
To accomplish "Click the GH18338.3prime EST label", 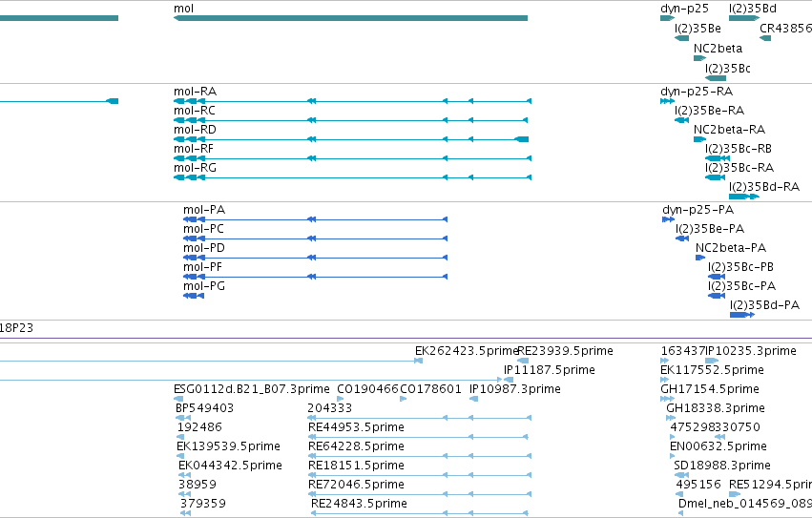I will coord(716,408).
